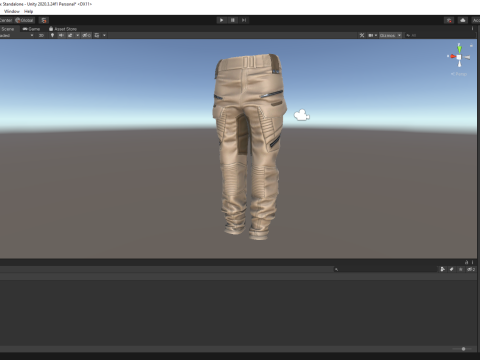This screenshot has height=360, width=480.
Task: Toggle grid snapping icon beside Global
Action: [x=44, y=20]
